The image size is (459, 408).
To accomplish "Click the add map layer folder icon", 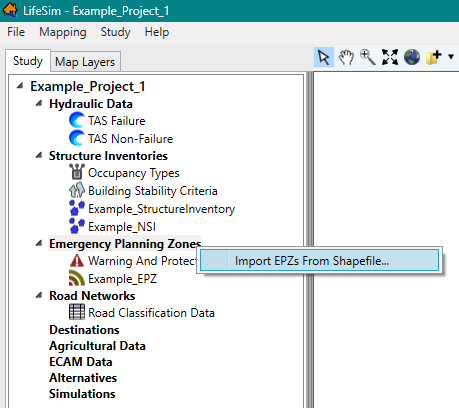I will (x=434, y=57).
